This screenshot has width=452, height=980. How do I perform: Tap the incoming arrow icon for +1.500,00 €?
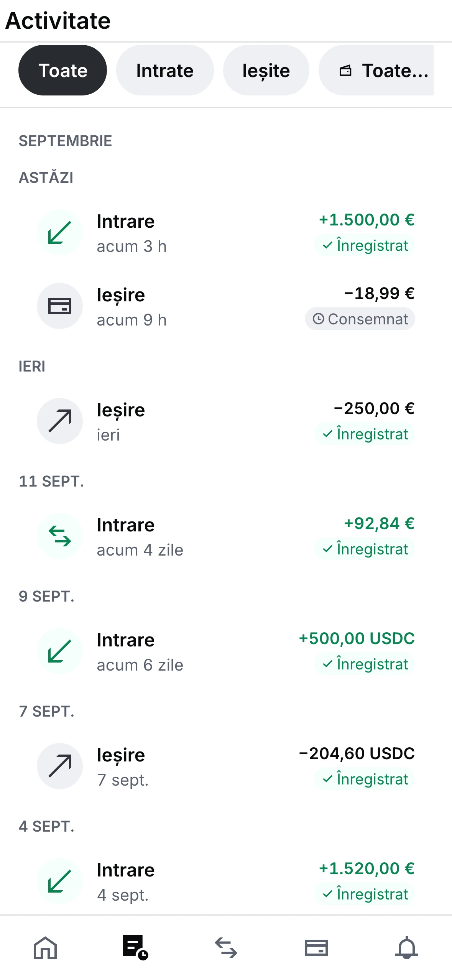tap(60, 232)
